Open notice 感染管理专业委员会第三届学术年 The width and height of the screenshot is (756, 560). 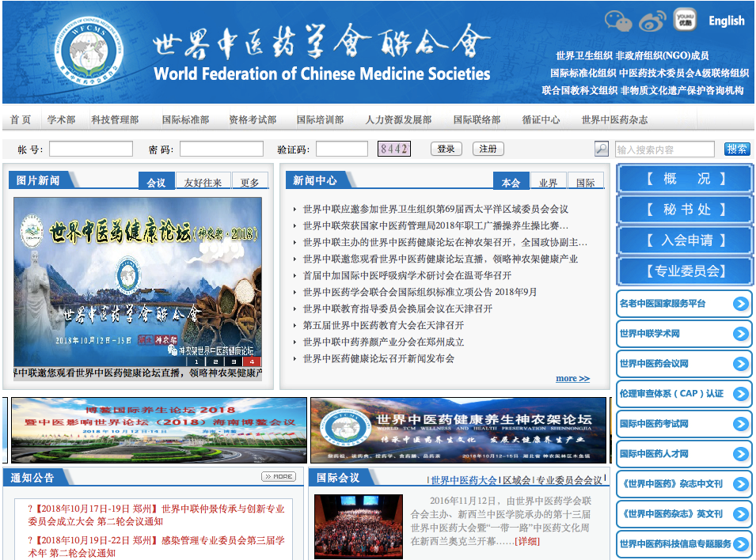pos(156,547)
